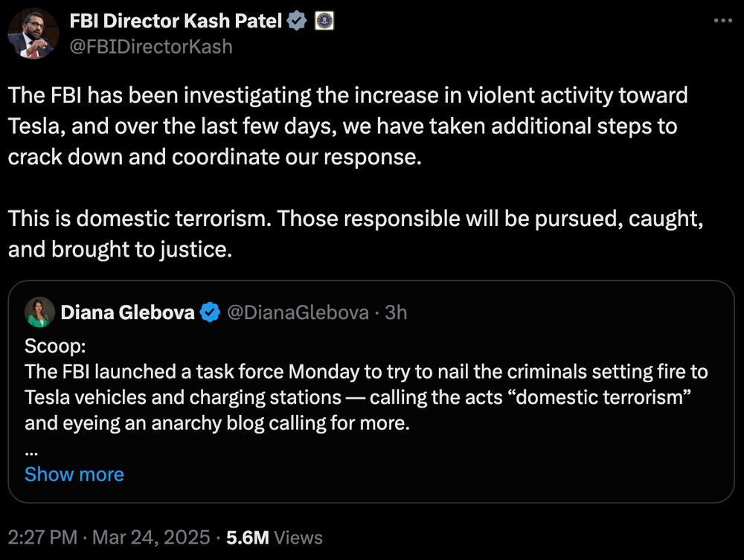Click the quoted tweet's ellipsis truncation marker
Viewport: 744px width, 560px height.
tap(31, 452)
